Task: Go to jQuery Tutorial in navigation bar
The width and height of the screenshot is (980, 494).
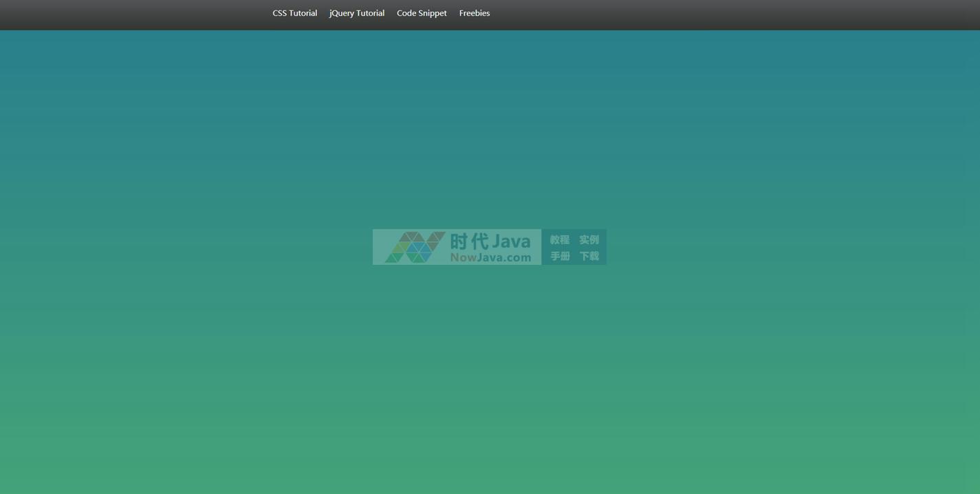Action: (x=356, y=13)
